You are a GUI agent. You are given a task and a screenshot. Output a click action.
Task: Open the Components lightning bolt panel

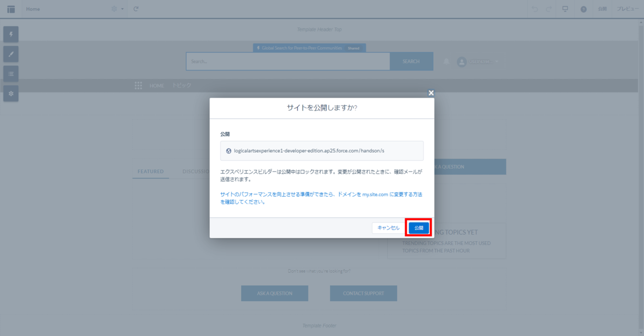point(11,35)
